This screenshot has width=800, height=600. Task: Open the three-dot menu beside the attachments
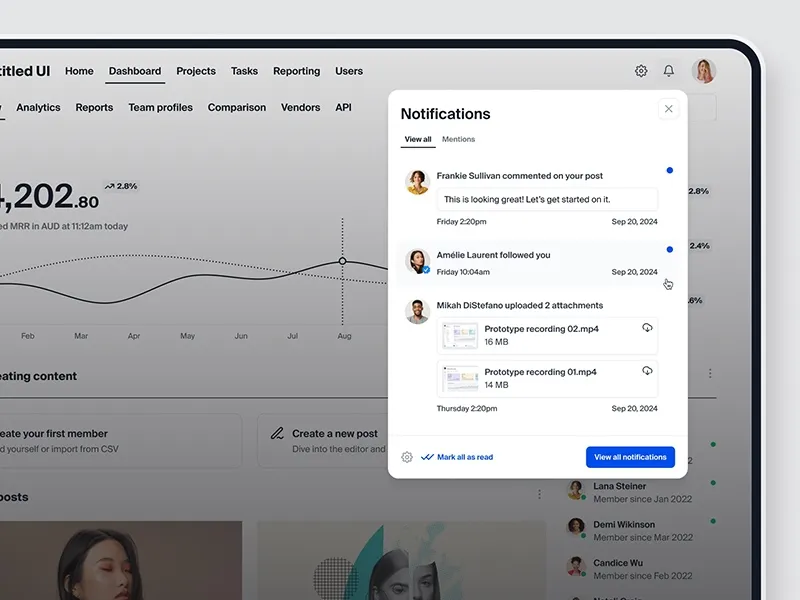pyautogui.click(x=710, y=372)
